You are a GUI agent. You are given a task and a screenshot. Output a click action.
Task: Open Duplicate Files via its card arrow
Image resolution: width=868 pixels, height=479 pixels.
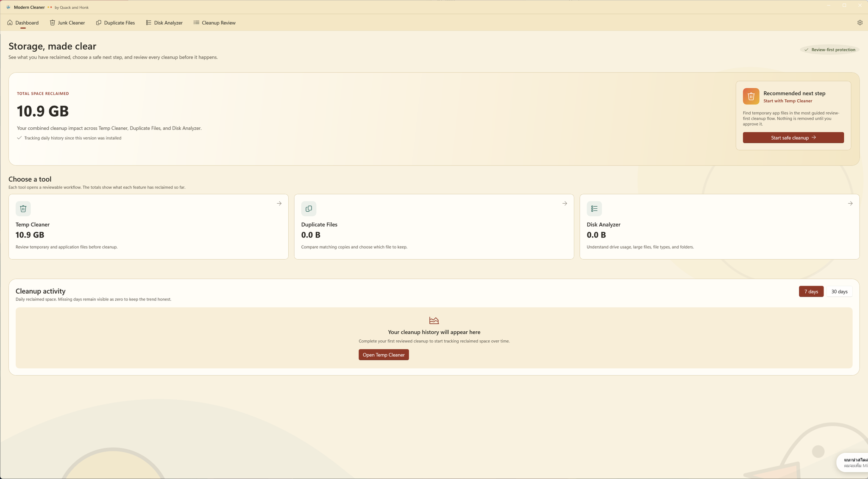tap(565, 204)
